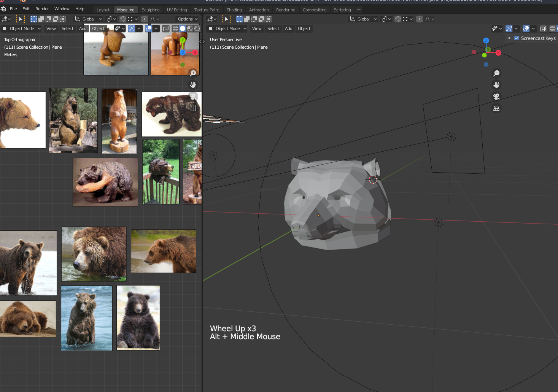This screenshot has height=392, width=558.
Task: Open gizmo settings dropdown arrow in left viewport
Action: [139, 29]
